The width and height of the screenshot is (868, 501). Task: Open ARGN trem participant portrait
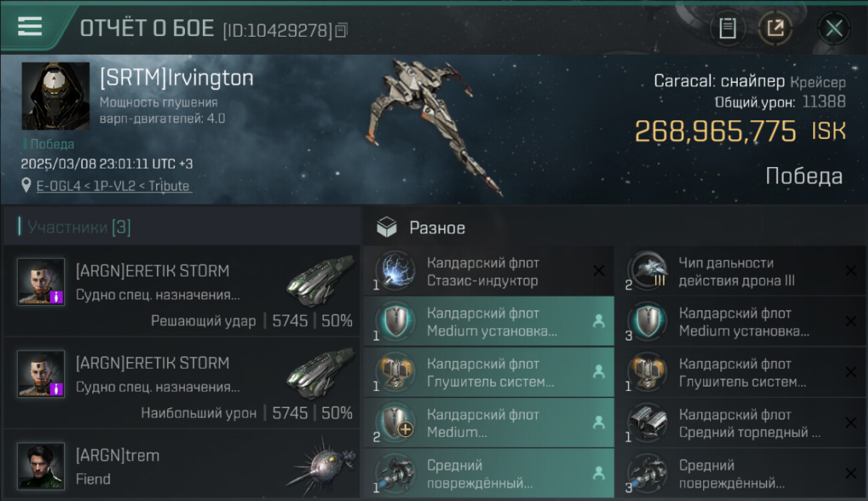[41, 466]
